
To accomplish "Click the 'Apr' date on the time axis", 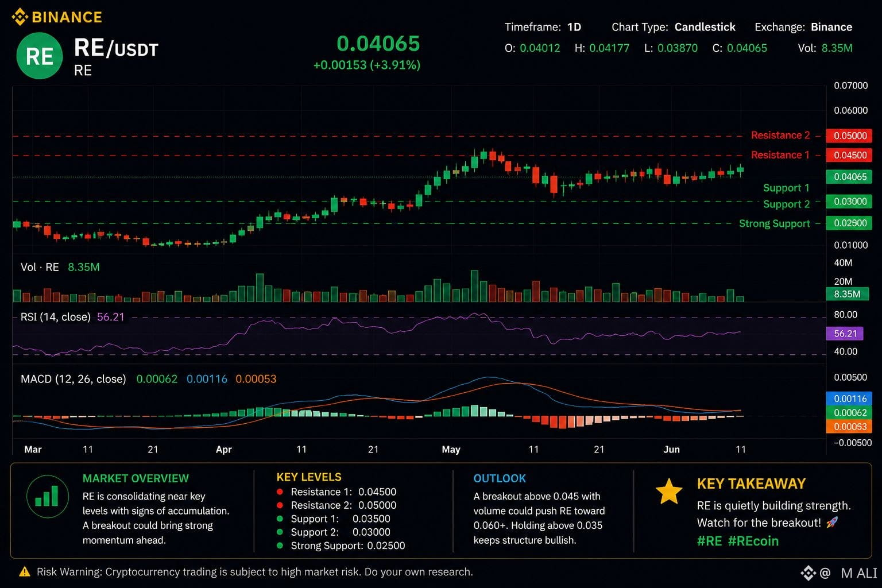I will pyautogui.click(x=223, y=450).
